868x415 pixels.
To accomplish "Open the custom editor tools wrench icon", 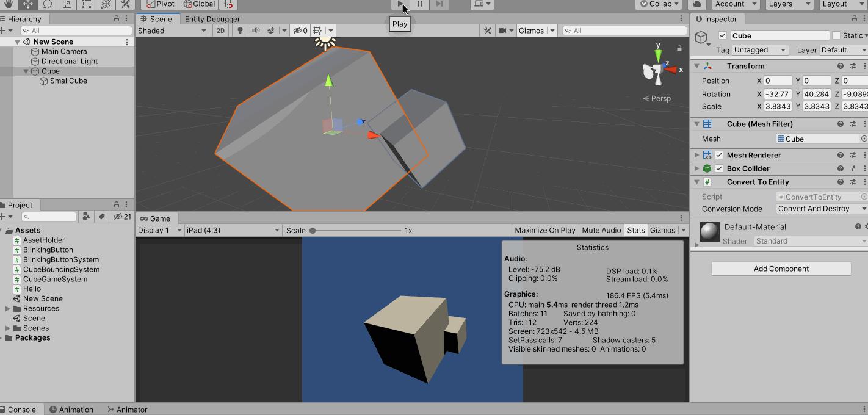I will pos(125,4).
